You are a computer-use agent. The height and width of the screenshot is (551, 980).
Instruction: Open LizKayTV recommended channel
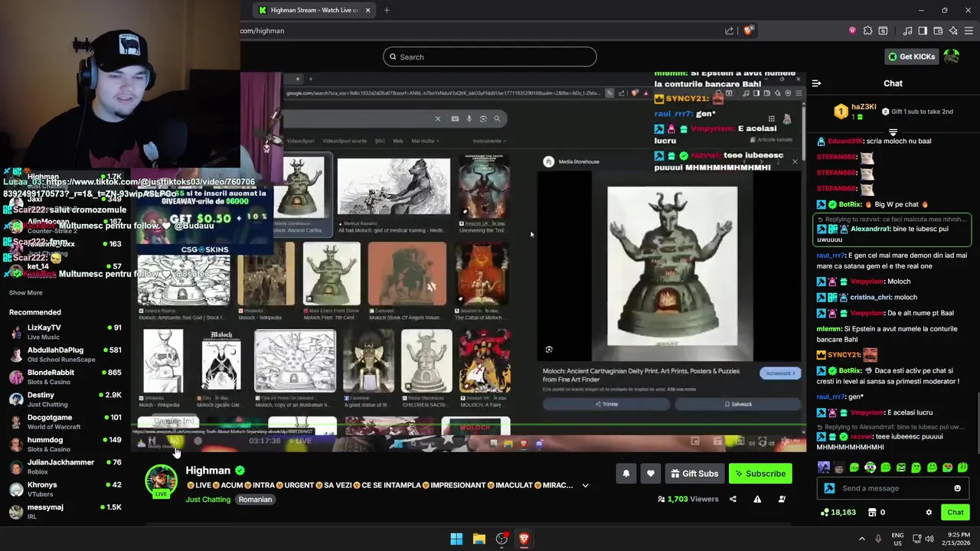point(65,332)
